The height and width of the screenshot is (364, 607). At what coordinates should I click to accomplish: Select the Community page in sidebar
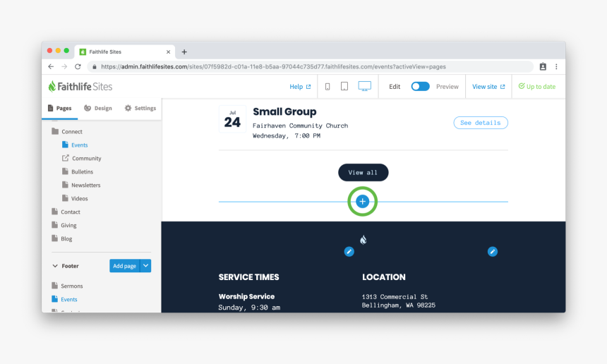[x=86, y=158]
